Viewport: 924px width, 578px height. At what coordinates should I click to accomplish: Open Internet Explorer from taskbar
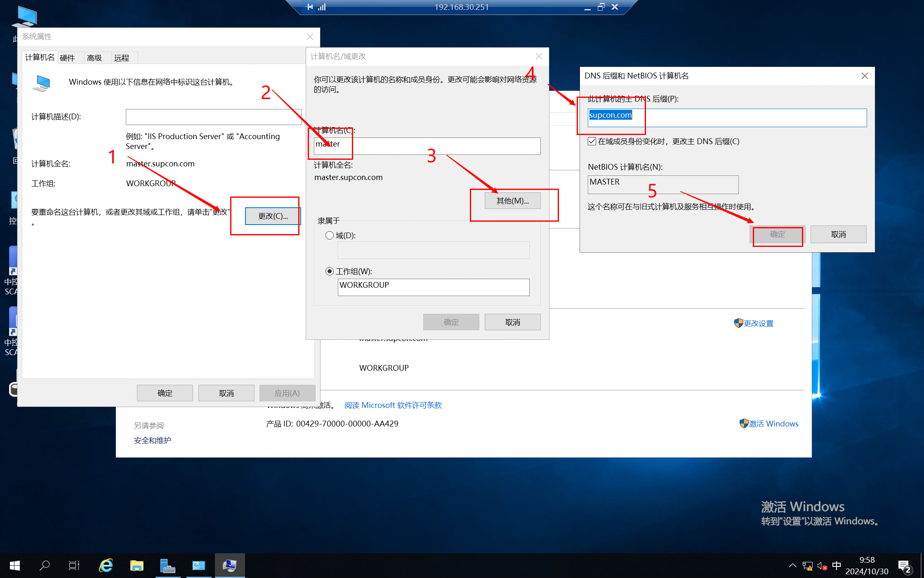pos(106,565)
